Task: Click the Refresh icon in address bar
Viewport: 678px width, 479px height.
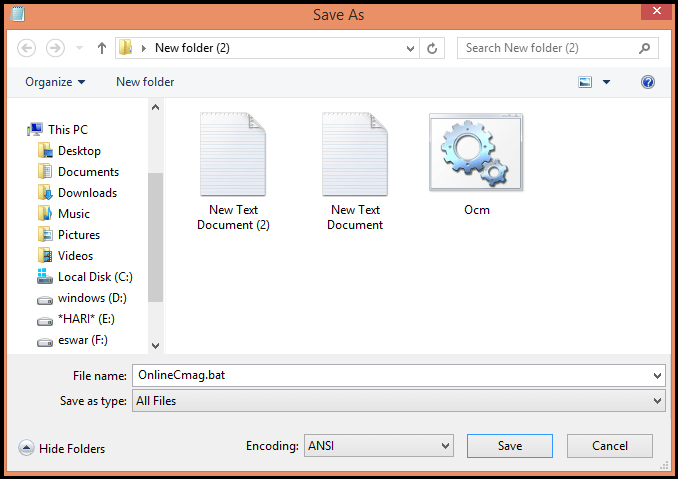Action: (432, 48)
